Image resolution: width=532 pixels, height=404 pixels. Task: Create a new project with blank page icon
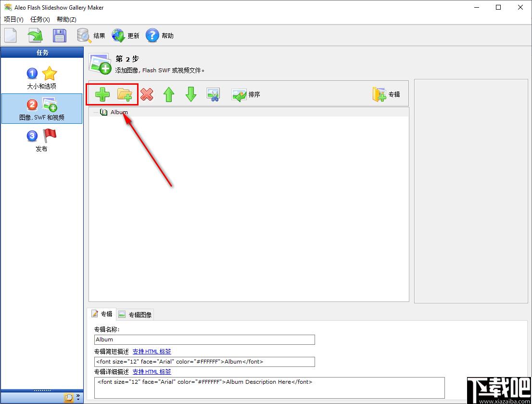point(11,36)
